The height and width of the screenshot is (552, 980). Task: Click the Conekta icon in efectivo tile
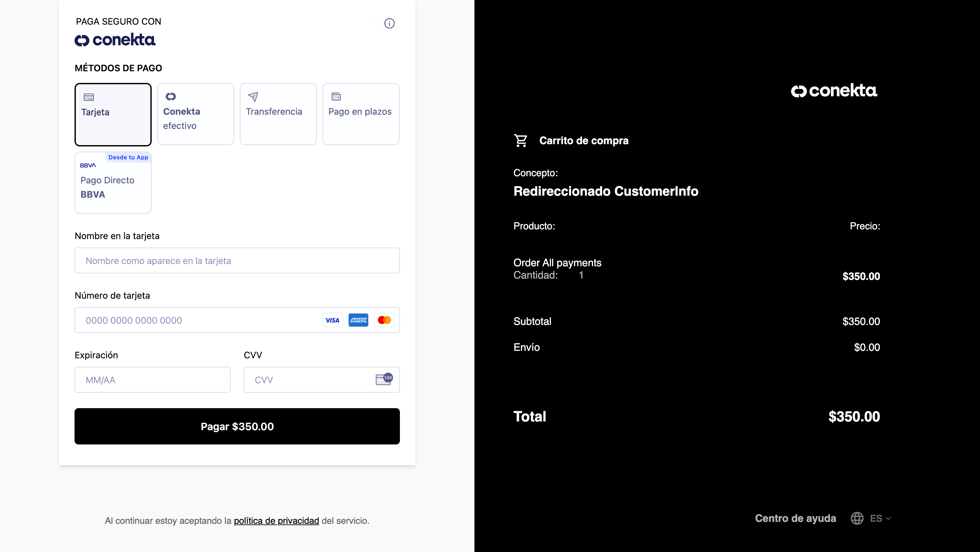[171, 97]
